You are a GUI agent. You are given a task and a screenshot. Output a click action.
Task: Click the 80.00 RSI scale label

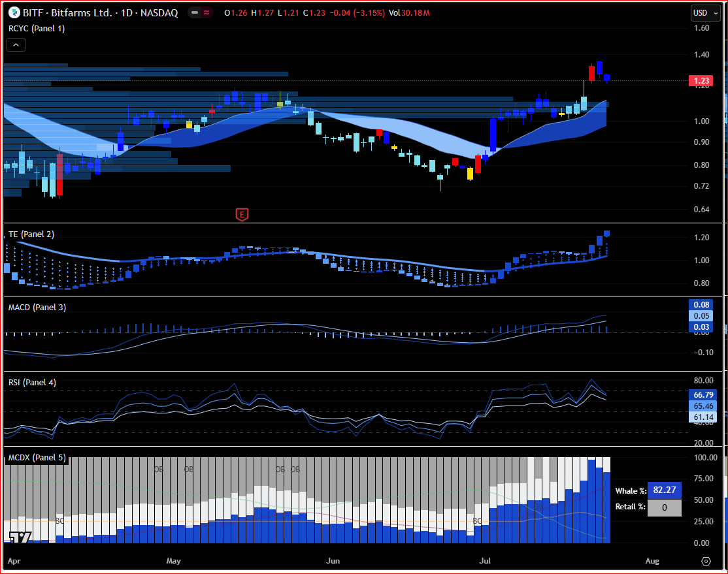tap(703, 381)
